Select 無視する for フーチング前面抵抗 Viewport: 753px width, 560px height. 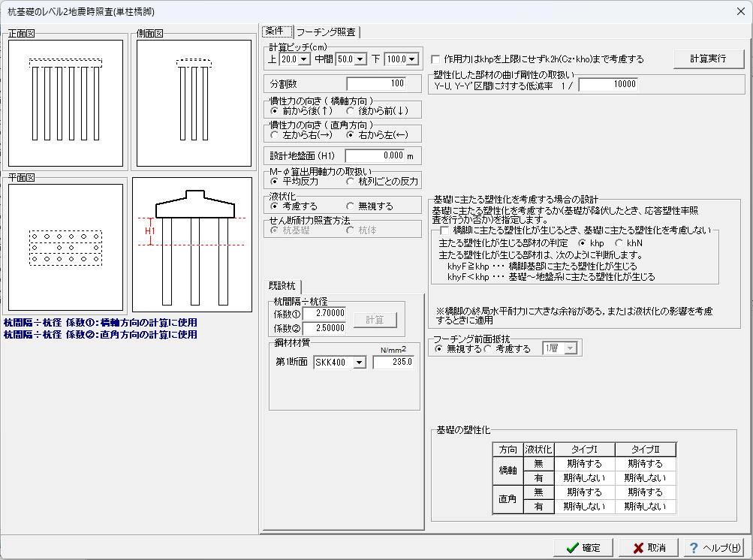pyautogui.click(x=438, y=348)
